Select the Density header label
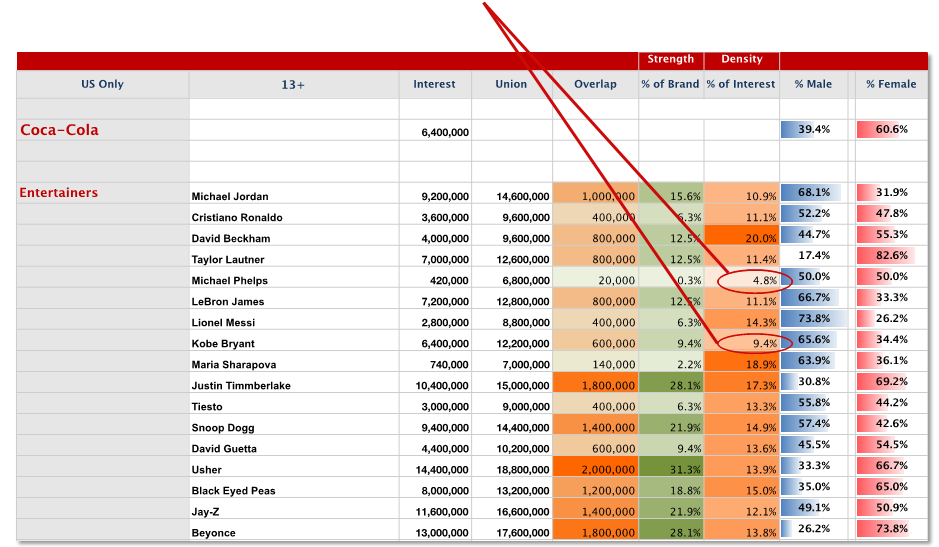Image resolution: width=939 pixels, height=547 pixels. [741, 59]
